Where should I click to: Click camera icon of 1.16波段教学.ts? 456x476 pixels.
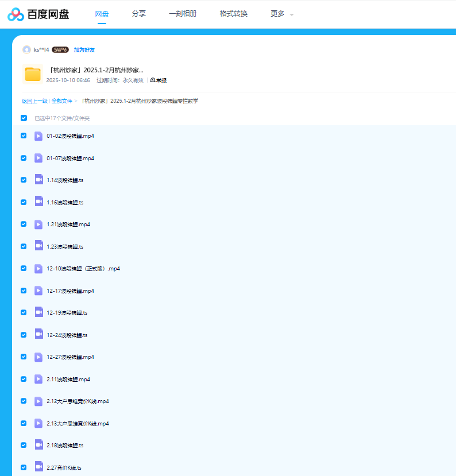39,202
